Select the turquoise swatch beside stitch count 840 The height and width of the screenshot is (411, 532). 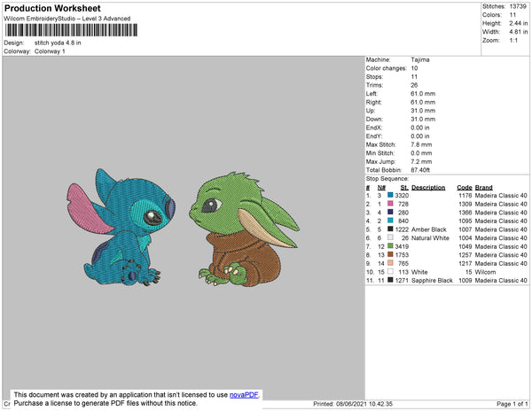(x=390, y=221)
